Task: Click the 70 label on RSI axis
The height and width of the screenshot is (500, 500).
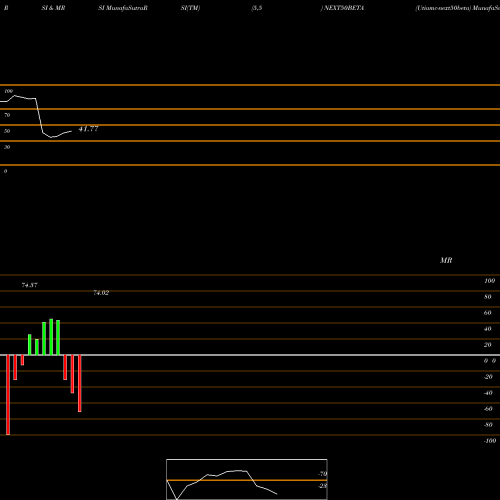Action: (7, 115)
